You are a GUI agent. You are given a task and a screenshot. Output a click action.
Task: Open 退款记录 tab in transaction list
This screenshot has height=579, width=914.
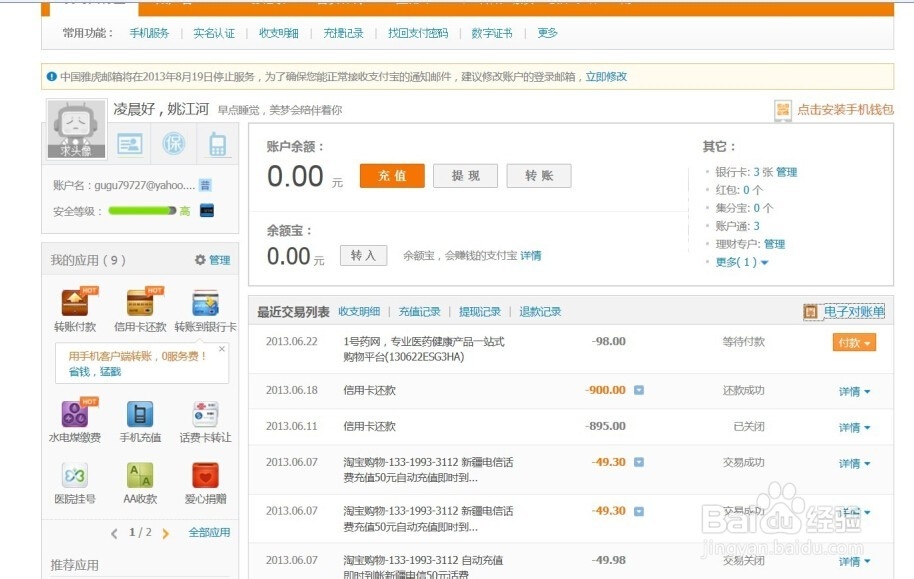[540, 312]
